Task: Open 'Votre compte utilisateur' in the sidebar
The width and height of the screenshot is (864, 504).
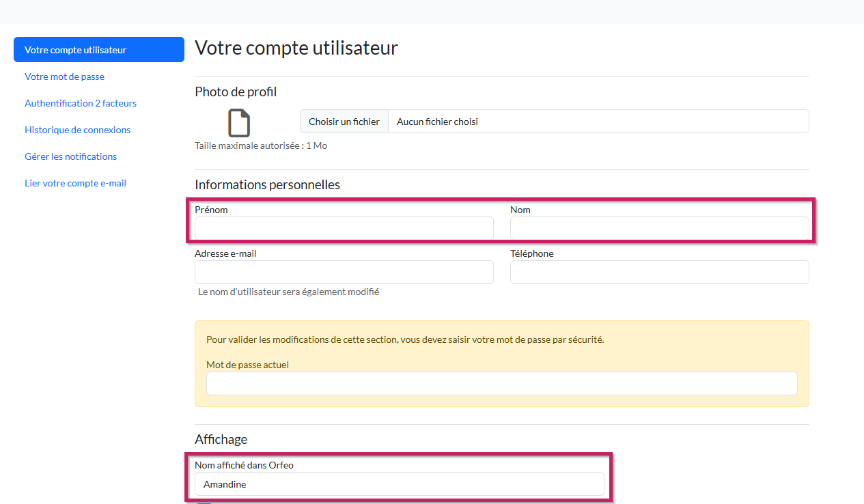Action: [99, 50]
